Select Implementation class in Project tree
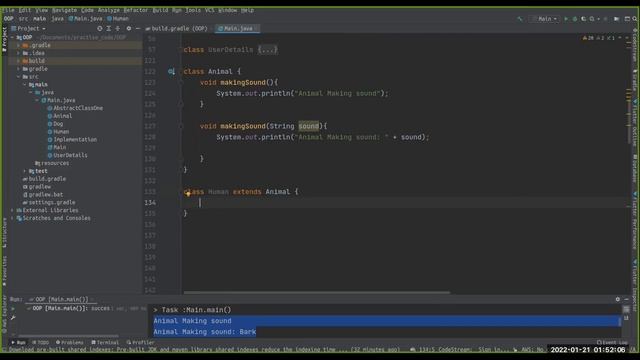 [x=72, y=140]
